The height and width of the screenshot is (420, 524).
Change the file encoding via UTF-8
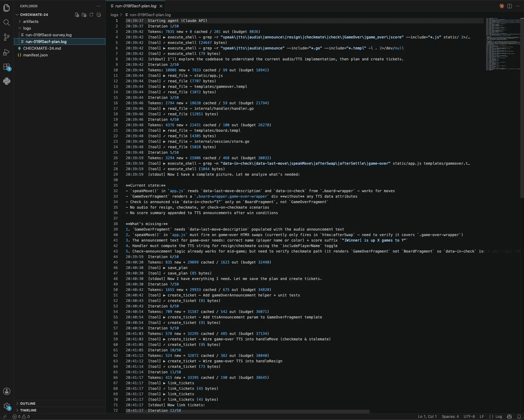click(x=469, y=417)
